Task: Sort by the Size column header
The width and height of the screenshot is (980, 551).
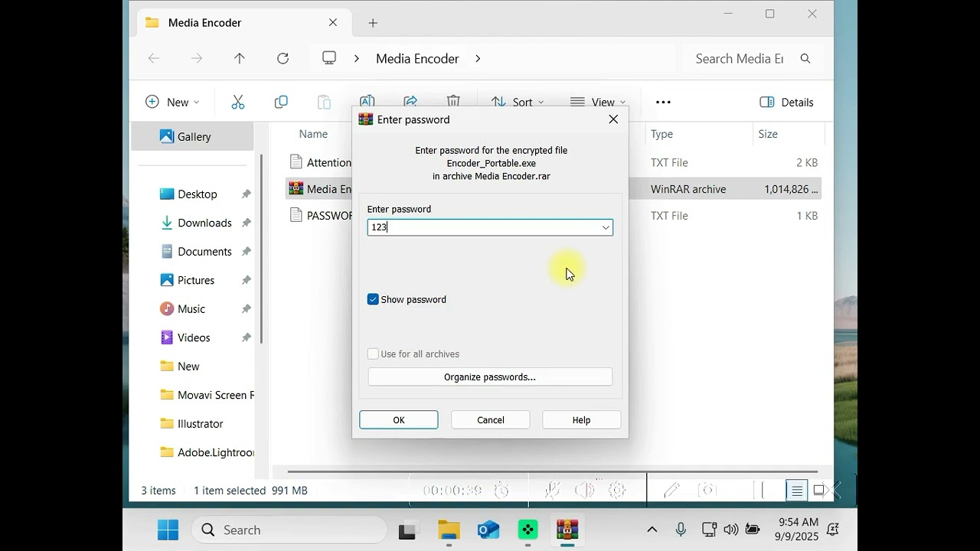Action: (x=768, y=134)
